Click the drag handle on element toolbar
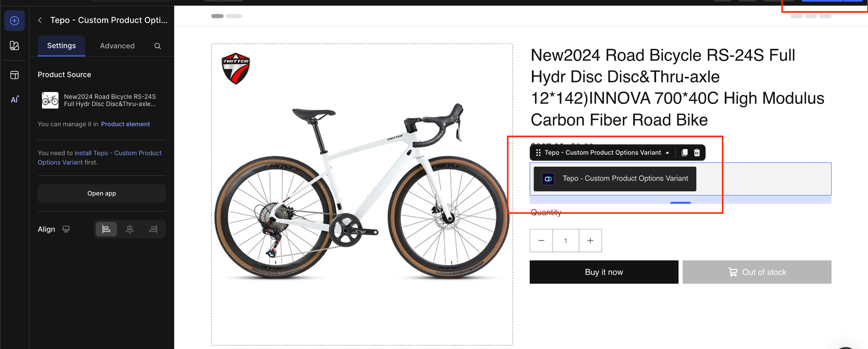The width and height of the screenshot is (868, 349). 538,153
